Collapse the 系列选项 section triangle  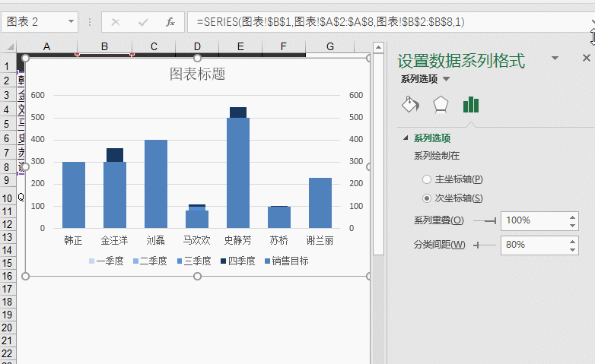tap(405, 138)
